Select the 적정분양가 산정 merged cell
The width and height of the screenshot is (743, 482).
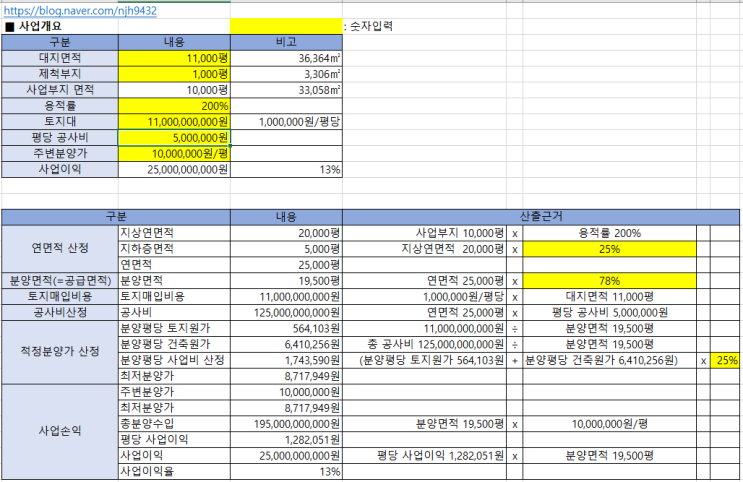coord(60,352)
